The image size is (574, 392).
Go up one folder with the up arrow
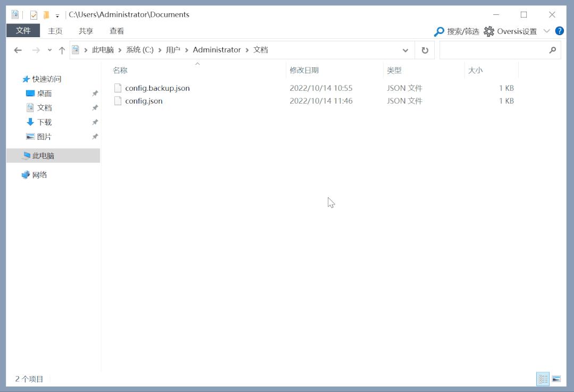(x=62, y=49)
